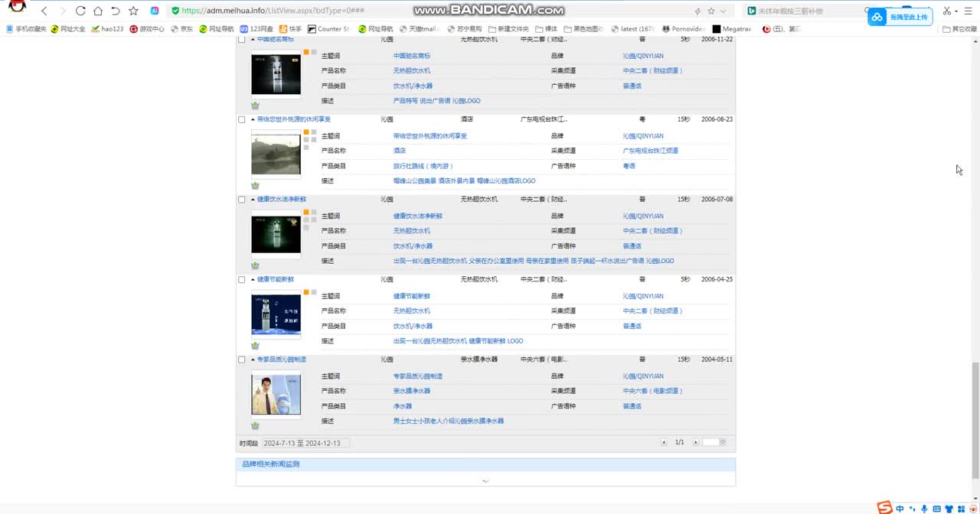Click the undo closed tab icon
The image size is (980, 514).
pyautogui.click(x=116, y=11)
